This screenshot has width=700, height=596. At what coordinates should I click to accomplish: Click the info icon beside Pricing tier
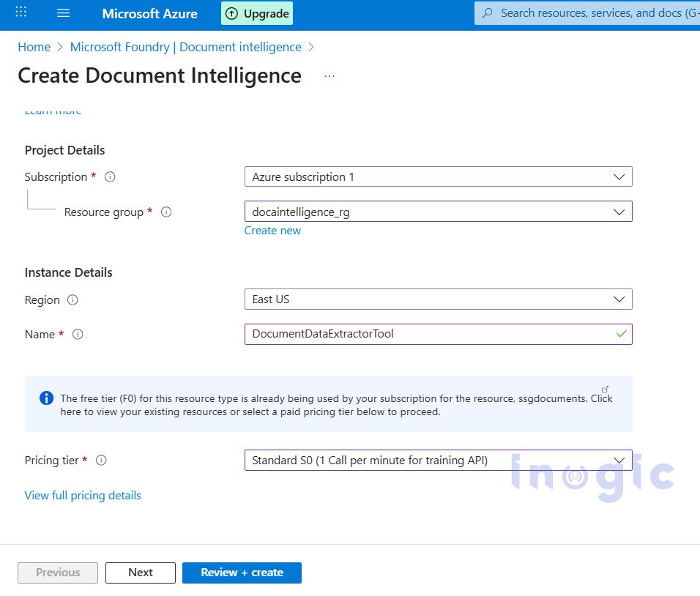pos(101,460)
